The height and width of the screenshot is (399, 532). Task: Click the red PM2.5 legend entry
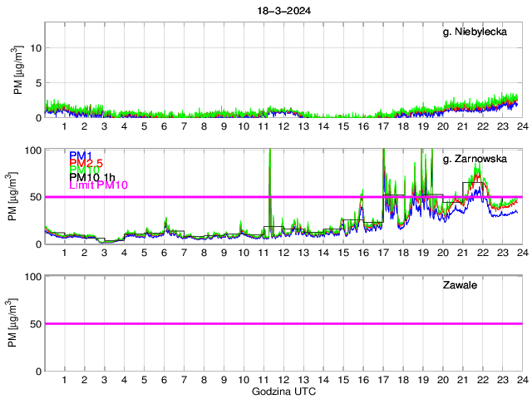click(x=86, y=163)
